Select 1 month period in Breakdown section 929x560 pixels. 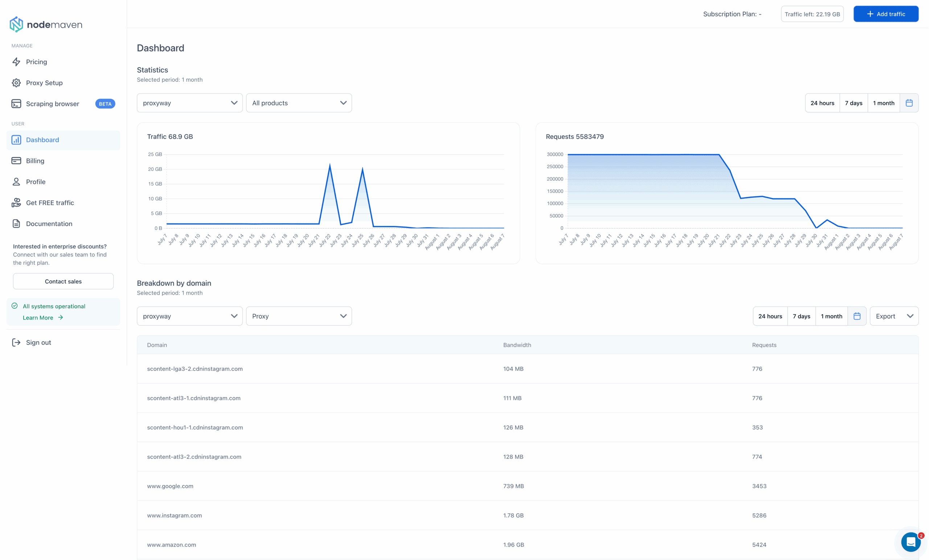point(831,316)
